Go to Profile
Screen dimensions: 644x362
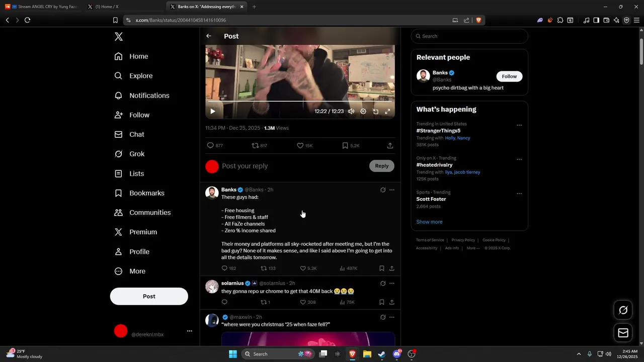pyautogui.click(x=132, y=252)
